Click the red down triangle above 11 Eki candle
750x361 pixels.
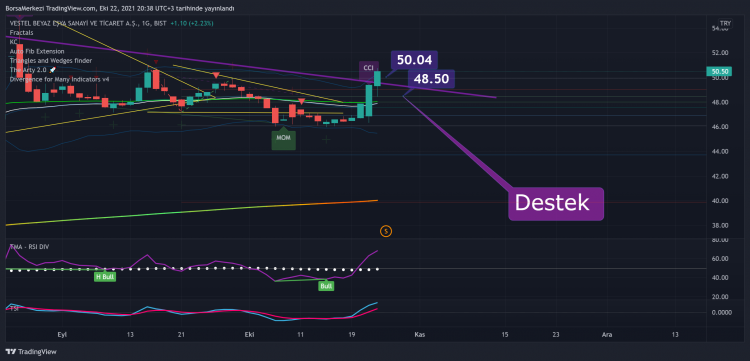point(302,101)
